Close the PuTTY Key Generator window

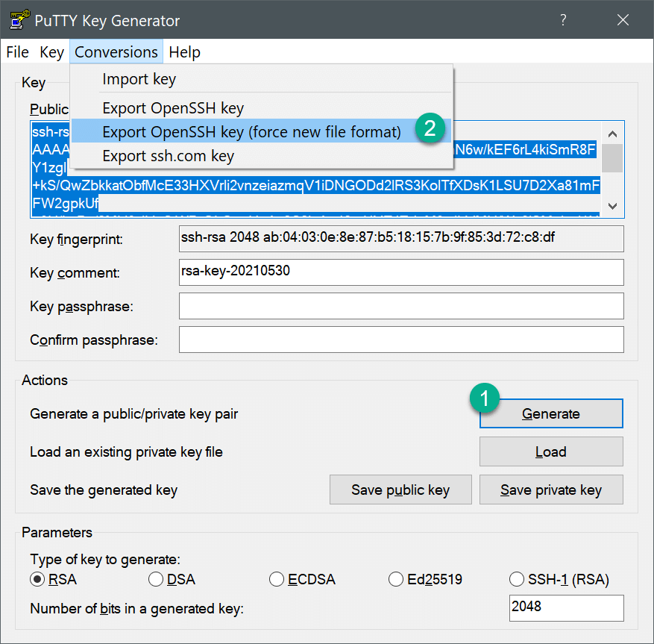623,20
